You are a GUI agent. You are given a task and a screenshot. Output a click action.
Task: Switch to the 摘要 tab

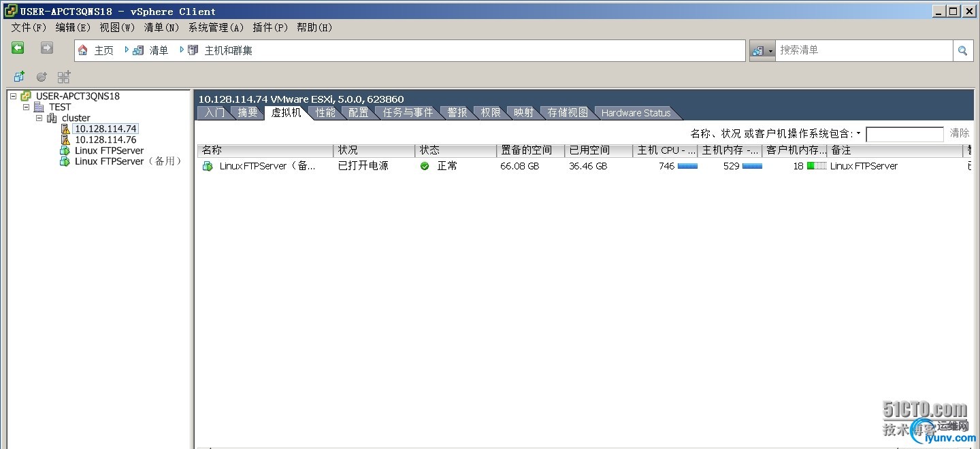pyautogui.click(x=248, y=113)
